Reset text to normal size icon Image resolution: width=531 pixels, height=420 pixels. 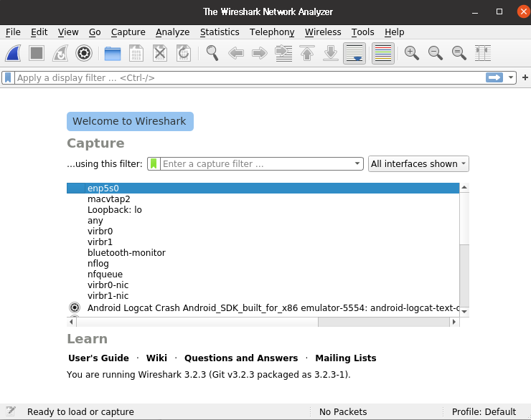coord(459,53)
